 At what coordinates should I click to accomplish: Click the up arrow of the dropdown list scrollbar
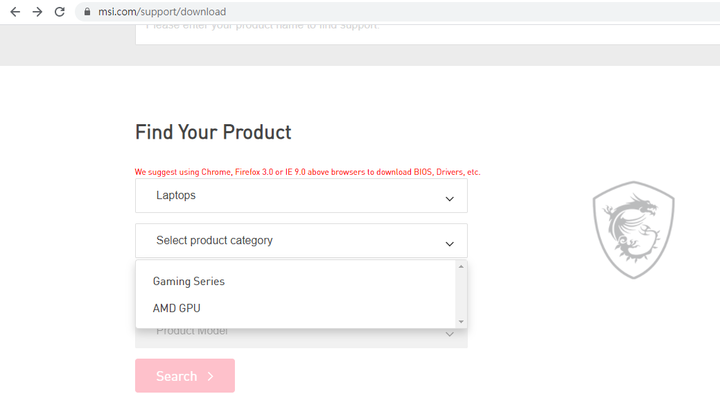[461, 267]
